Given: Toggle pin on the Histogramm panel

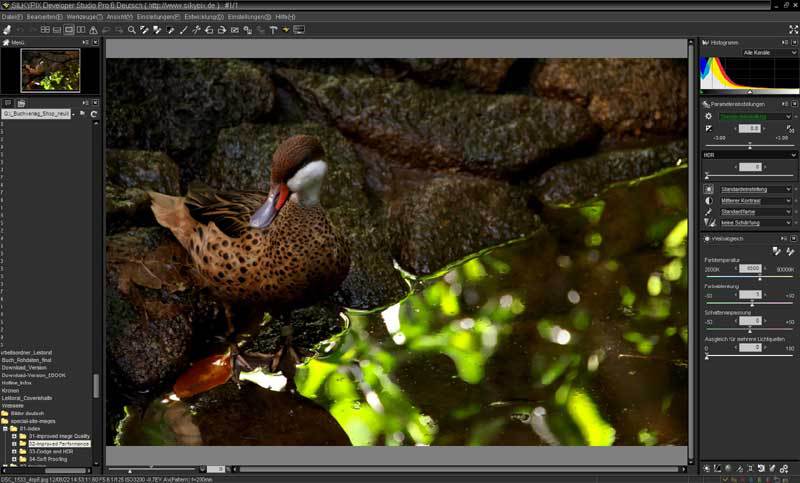Looking at the screenshot, I should [x=785, y=42].
